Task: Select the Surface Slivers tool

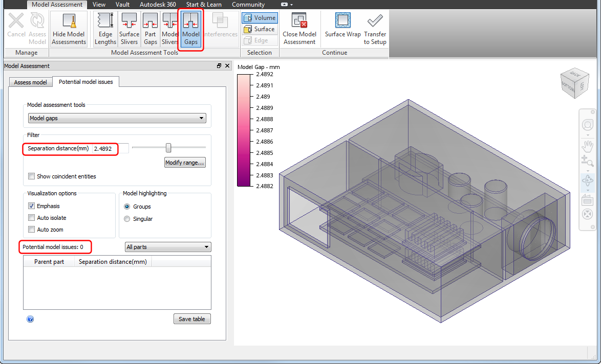Action: (129, 29)
